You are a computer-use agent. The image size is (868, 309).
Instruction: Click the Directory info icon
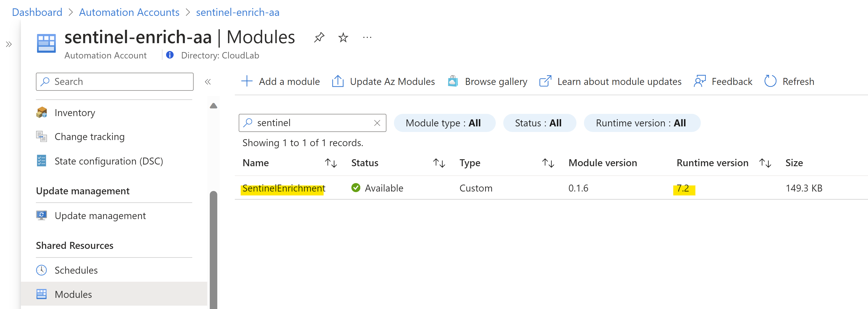(x=170, y=55)
